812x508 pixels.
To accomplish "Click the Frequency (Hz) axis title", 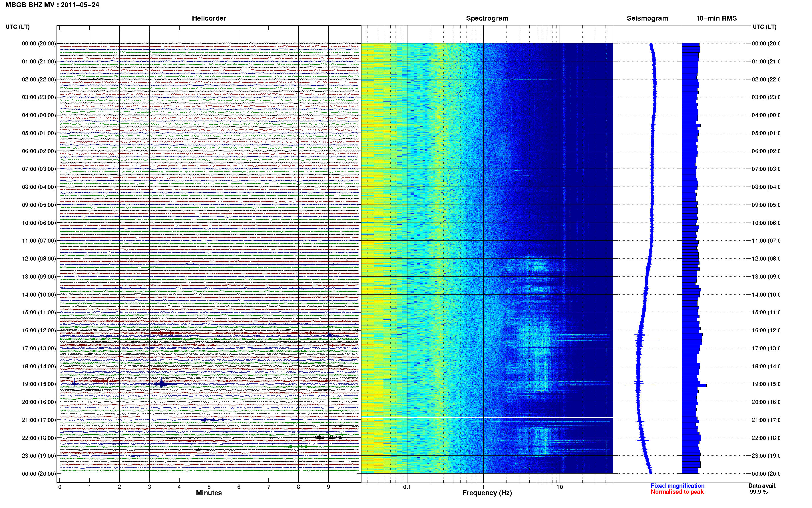I will coord(487,493).
